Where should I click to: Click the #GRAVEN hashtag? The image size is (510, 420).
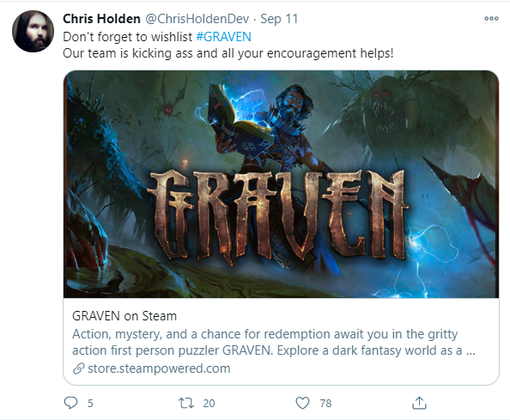224,37
